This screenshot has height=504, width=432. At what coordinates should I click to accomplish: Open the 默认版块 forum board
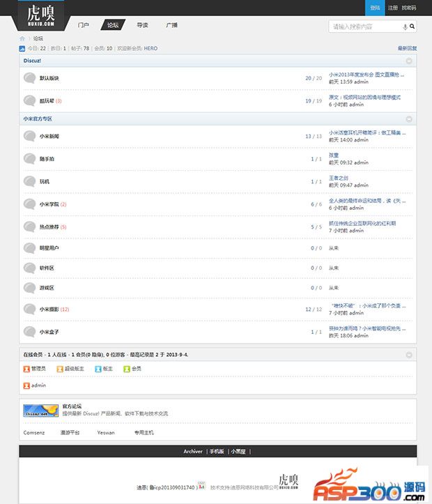click(x=49, y=78)
